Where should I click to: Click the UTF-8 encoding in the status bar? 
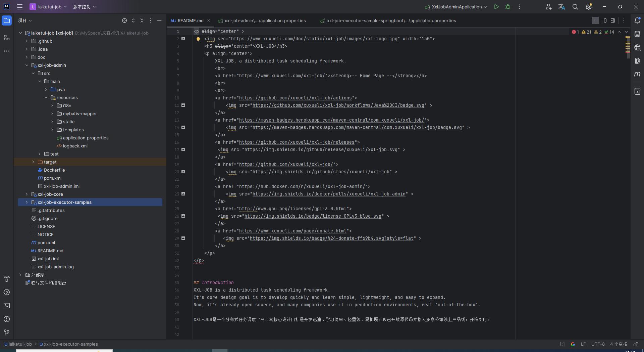598,344
